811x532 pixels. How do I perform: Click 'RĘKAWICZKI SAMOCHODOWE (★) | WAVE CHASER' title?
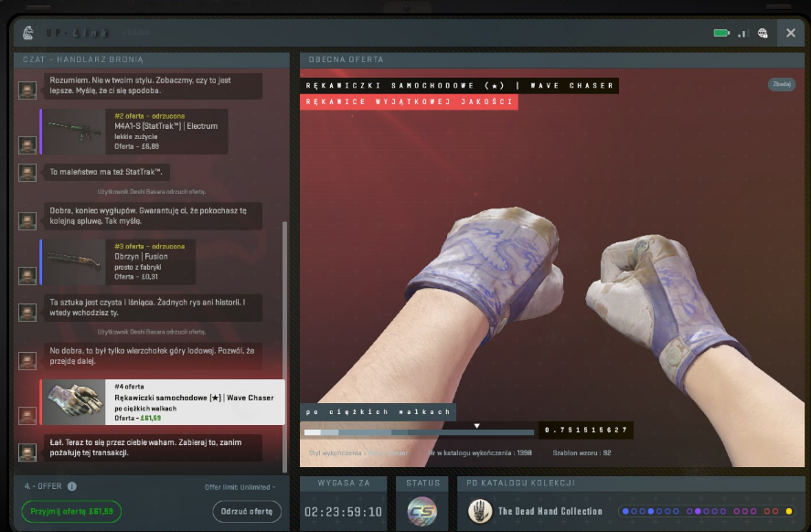[459, 86]
